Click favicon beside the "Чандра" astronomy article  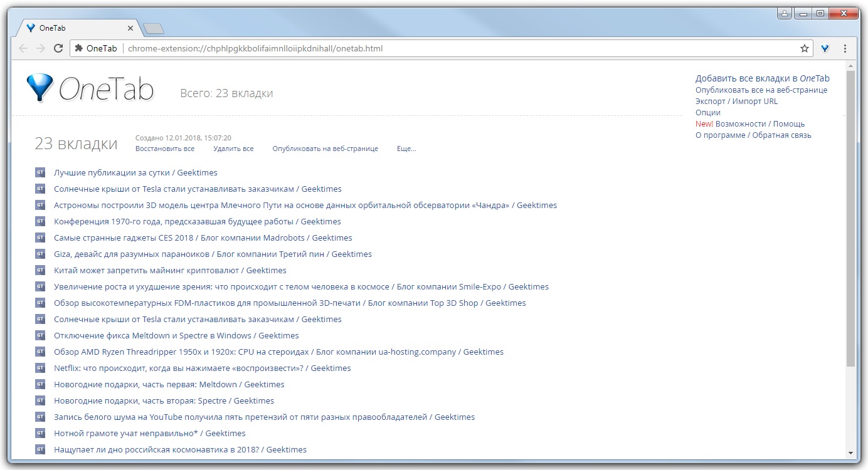point(40,205)
